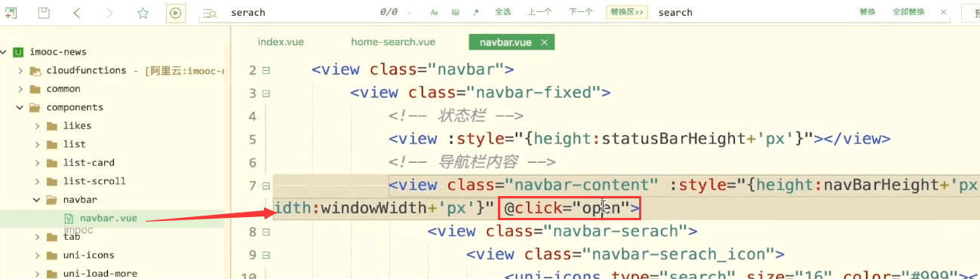Expand the list-card folder
Screen dimensions: 980x279
coord(37,163)
